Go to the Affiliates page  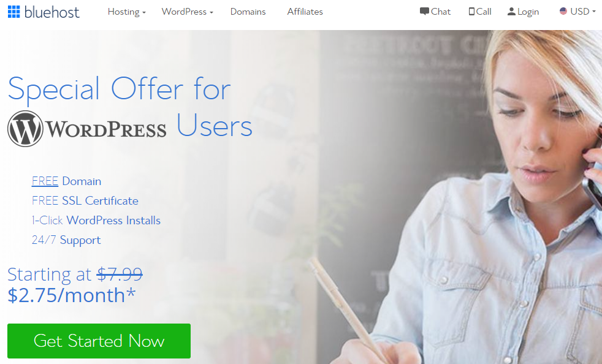[305, 12]
